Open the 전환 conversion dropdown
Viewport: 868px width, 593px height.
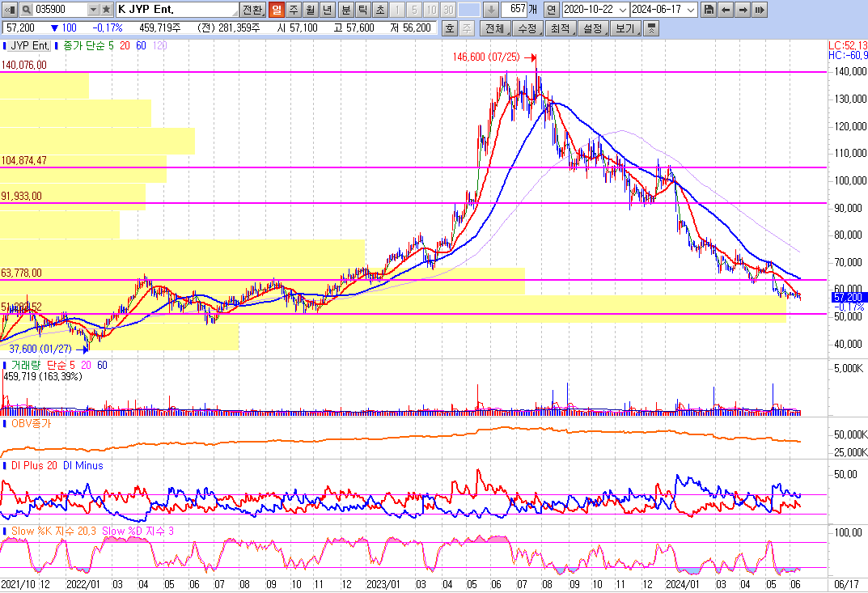253,10
